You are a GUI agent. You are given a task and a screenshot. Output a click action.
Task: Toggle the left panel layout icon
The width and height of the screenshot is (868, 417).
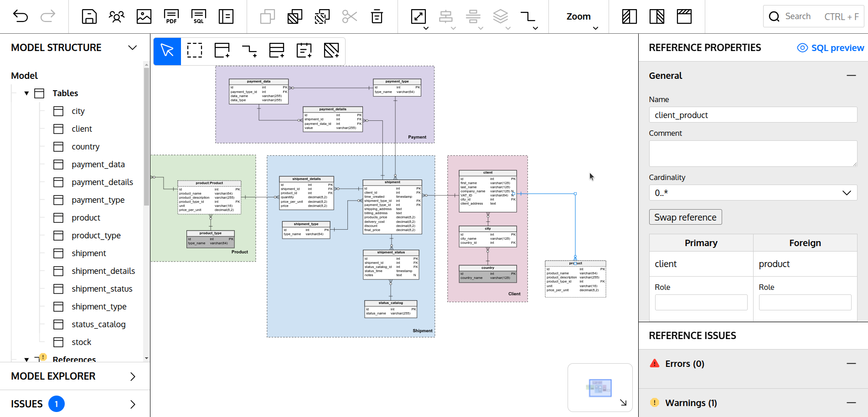point(630,16)
